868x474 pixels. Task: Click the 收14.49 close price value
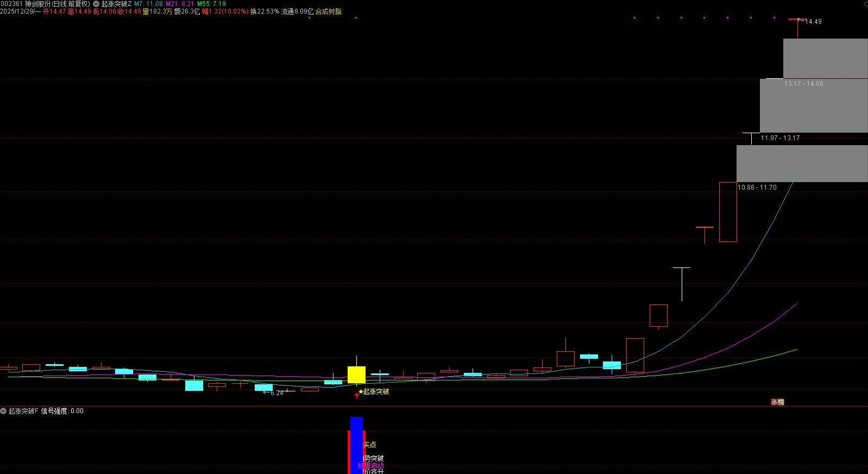tap(129, 11)
